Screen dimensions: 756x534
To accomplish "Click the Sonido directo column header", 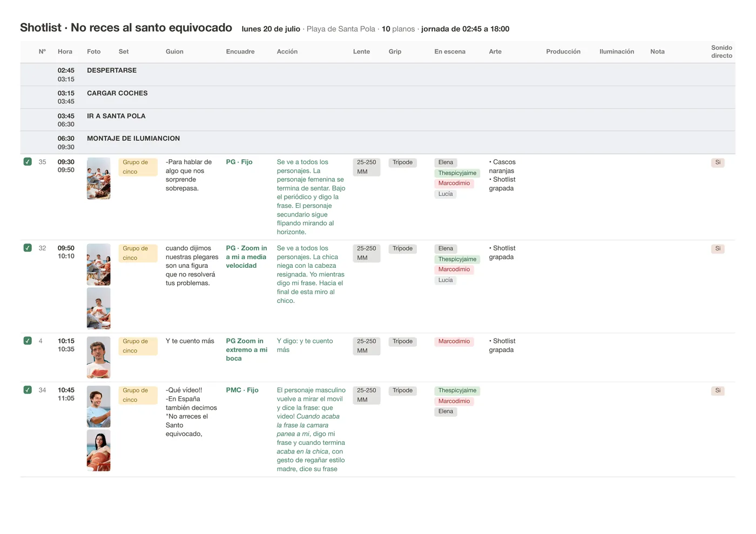I will click(721, 52).
